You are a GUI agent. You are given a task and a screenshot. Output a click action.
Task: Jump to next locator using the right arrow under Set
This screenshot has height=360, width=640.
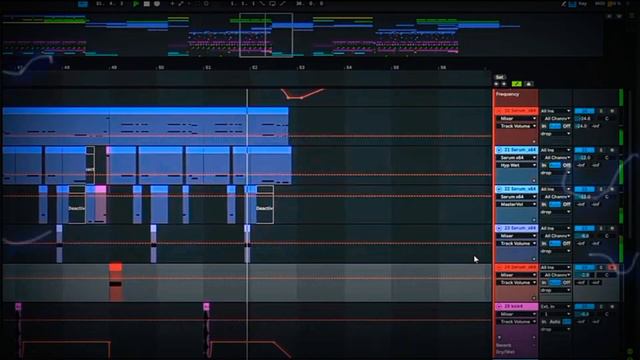pos(504,84)
